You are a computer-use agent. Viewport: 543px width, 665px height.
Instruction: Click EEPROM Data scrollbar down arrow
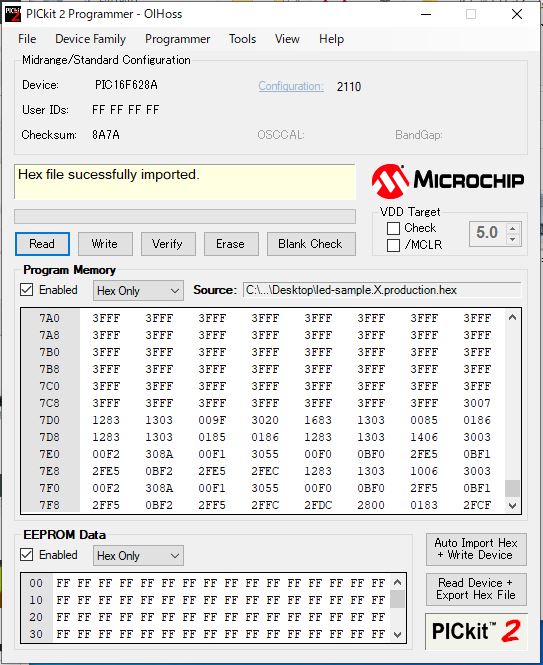(x=397, y=635)
